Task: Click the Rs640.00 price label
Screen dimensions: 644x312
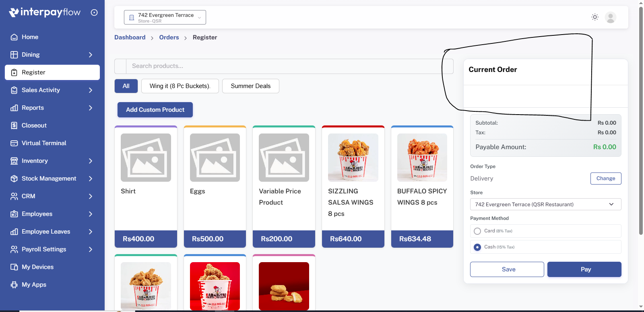Action: (346, 239)
